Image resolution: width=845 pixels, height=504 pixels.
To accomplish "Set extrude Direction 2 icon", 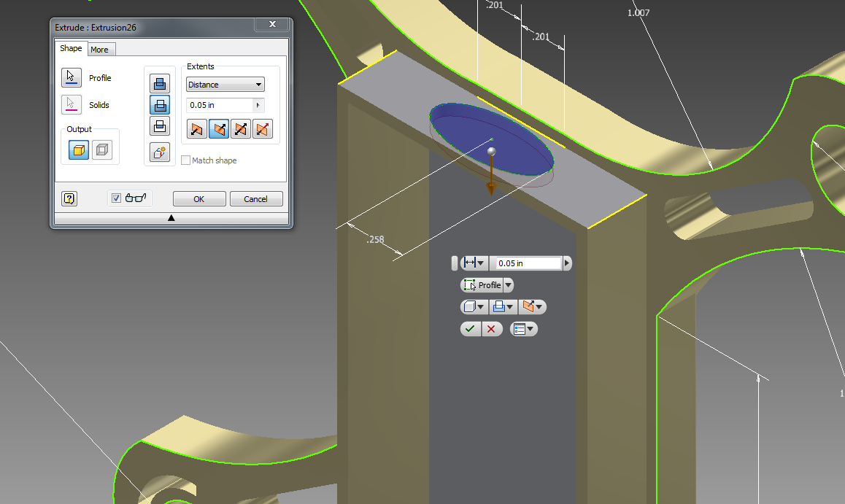I will (x=219, y=129).
